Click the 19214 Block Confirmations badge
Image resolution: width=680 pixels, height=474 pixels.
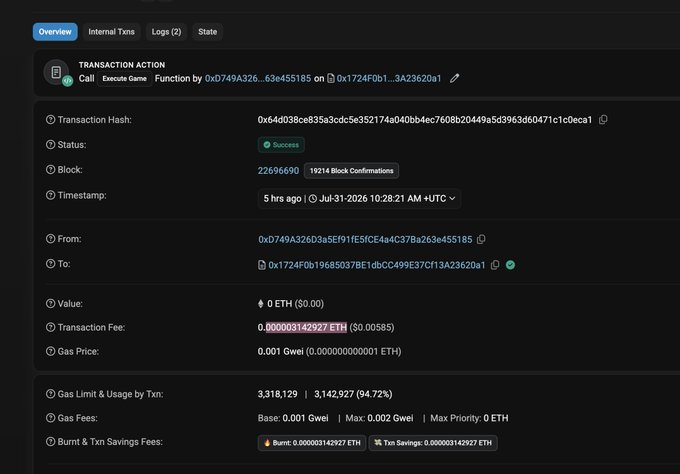(351, 171)
